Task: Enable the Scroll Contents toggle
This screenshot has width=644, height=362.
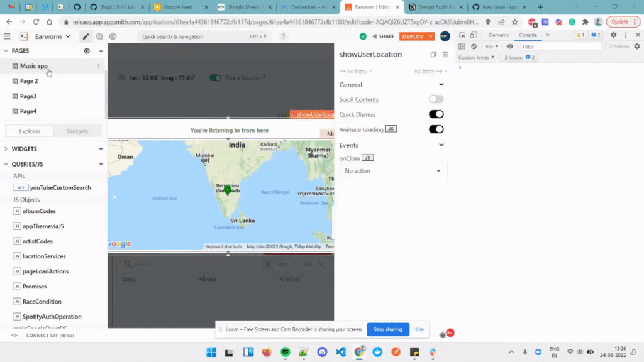Action: (436, 99)
